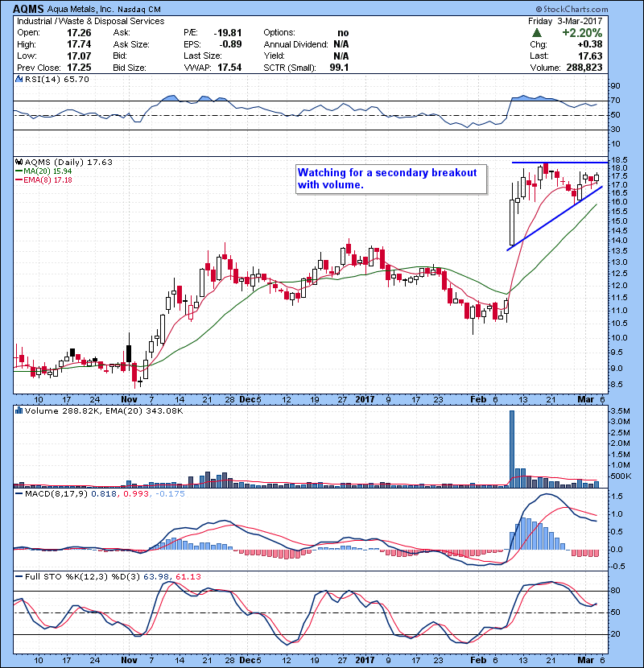Screen dimensions: 644x668
Task: Click the green up-arrow next to +2.20%
Action: 537,33
